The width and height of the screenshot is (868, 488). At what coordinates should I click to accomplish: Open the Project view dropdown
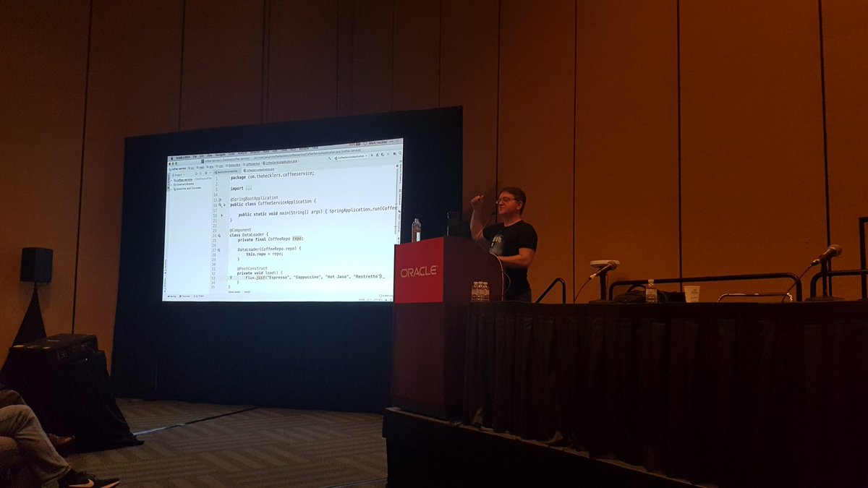click(x=179, y=175)
